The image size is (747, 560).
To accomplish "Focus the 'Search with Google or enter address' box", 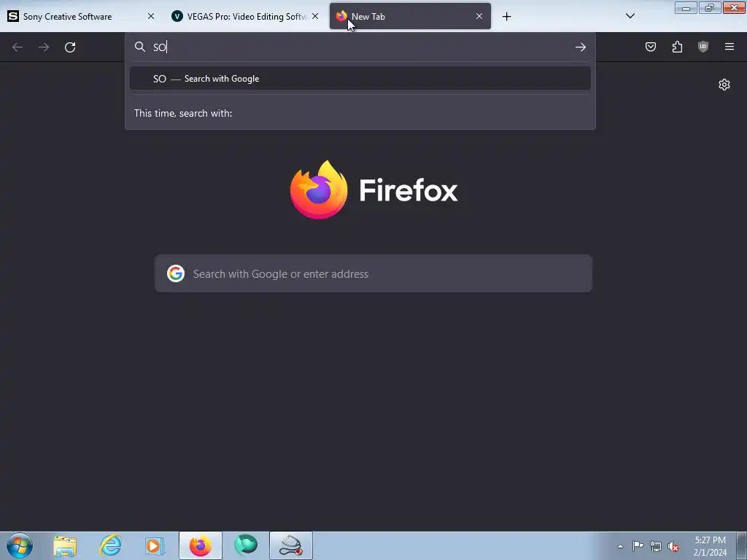I will [373, 274].
